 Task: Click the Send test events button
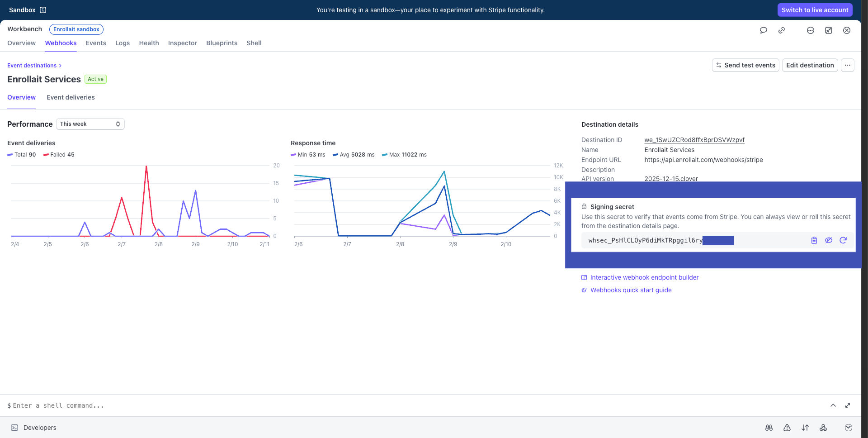(745, 65)
